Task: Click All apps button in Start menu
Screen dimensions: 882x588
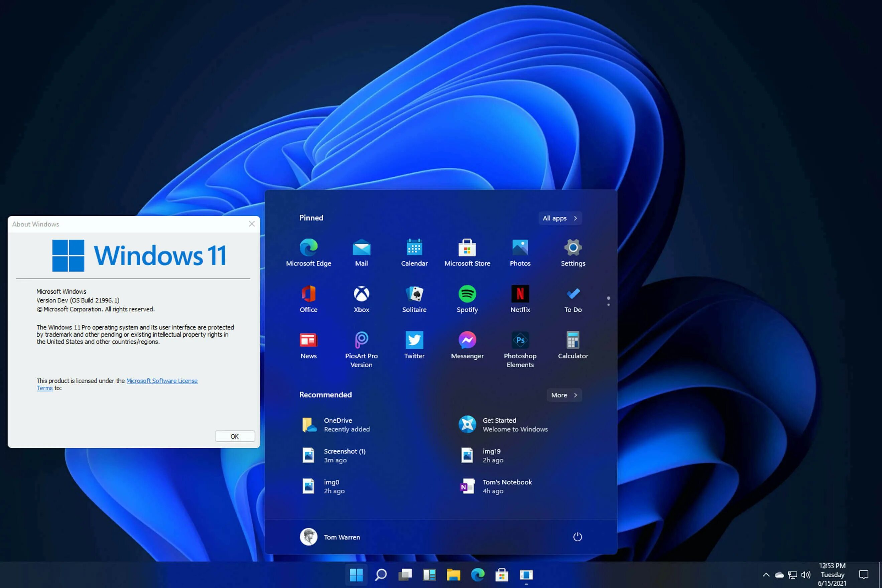Action: tap(559, 217)
